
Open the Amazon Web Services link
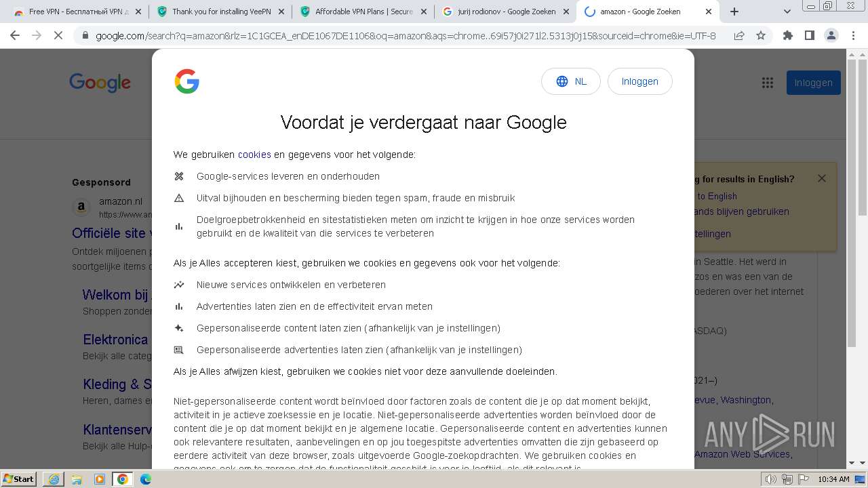click(742, 454)
